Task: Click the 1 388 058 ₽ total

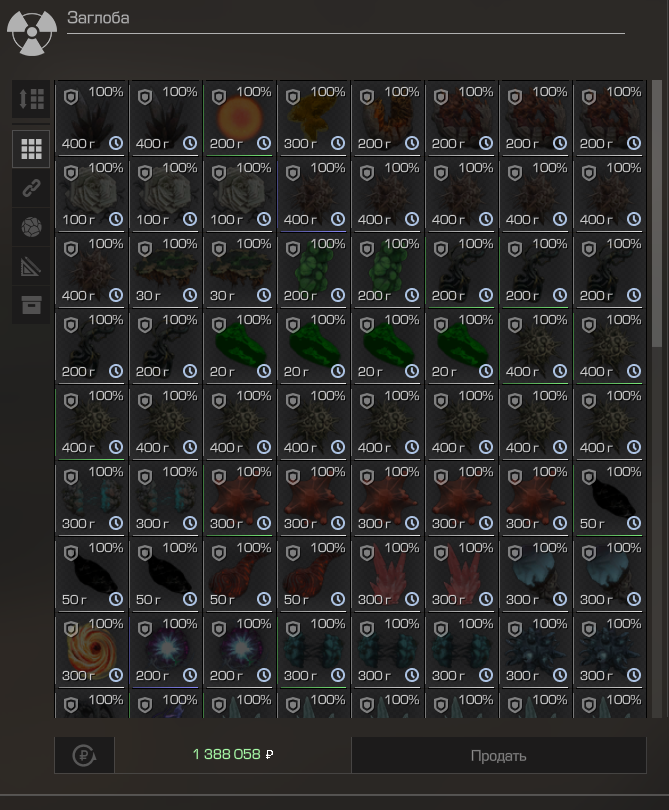Action: click(x=232, y=755)
